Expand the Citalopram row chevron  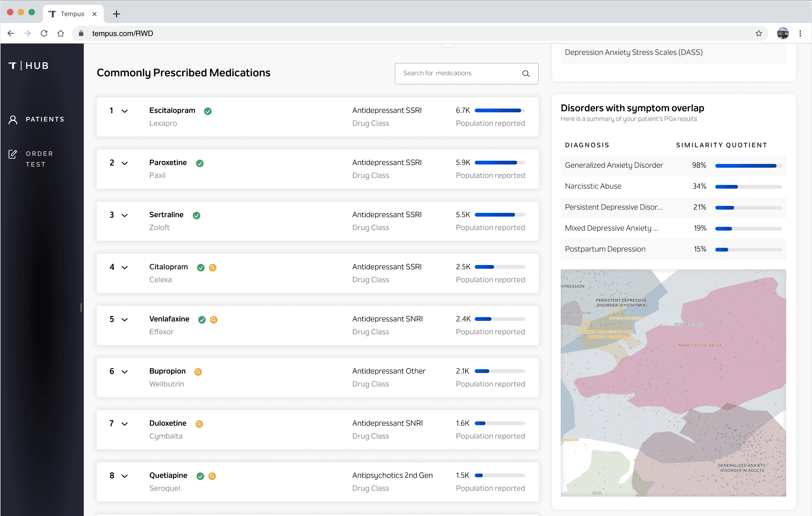tap(124, 267)
